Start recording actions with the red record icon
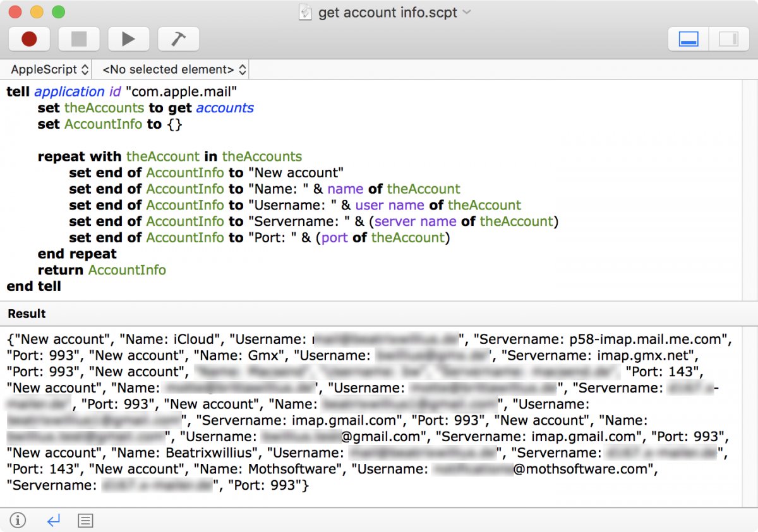758x532 pixels. 29,38
